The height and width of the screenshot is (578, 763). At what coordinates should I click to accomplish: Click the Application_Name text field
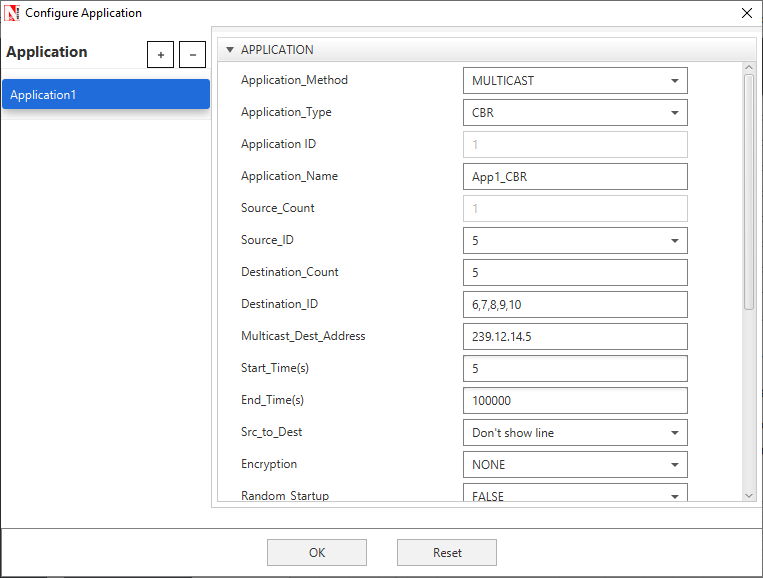[x=575, y=177]
